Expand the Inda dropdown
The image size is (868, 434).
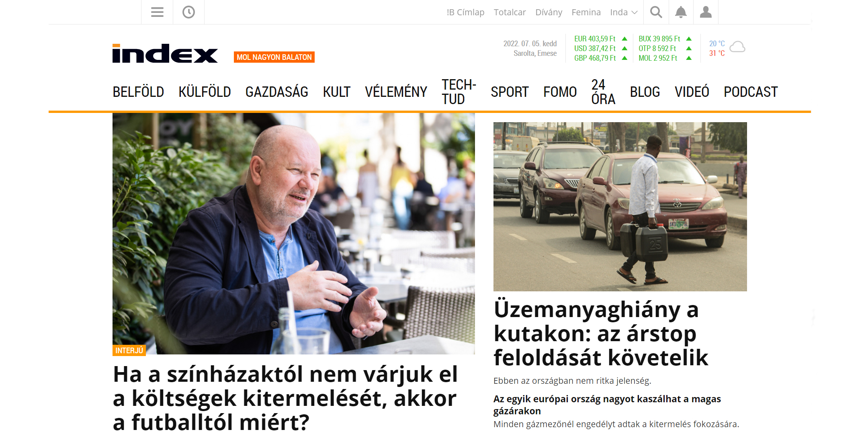(x=624, y=12)
